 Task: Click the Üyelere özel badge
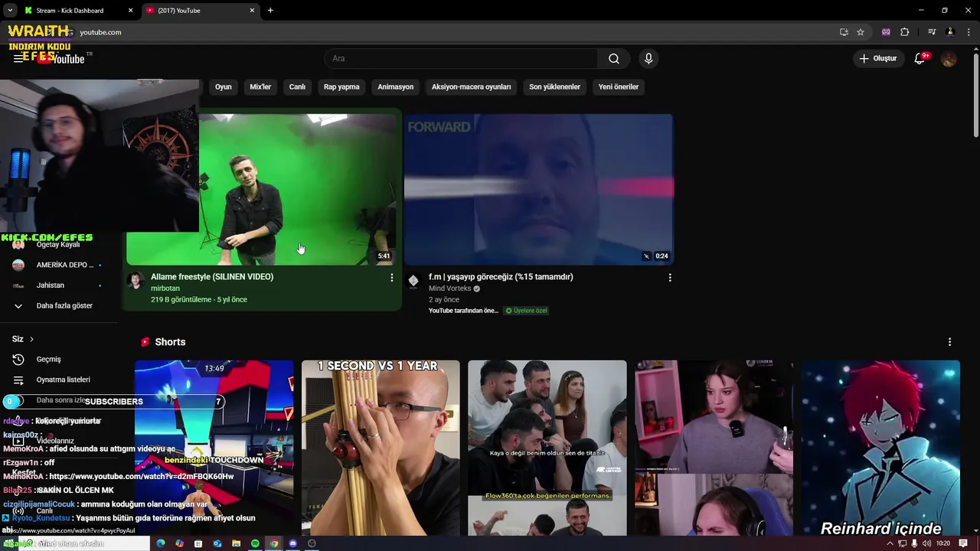pyautogui.click(x=526, y=311)
